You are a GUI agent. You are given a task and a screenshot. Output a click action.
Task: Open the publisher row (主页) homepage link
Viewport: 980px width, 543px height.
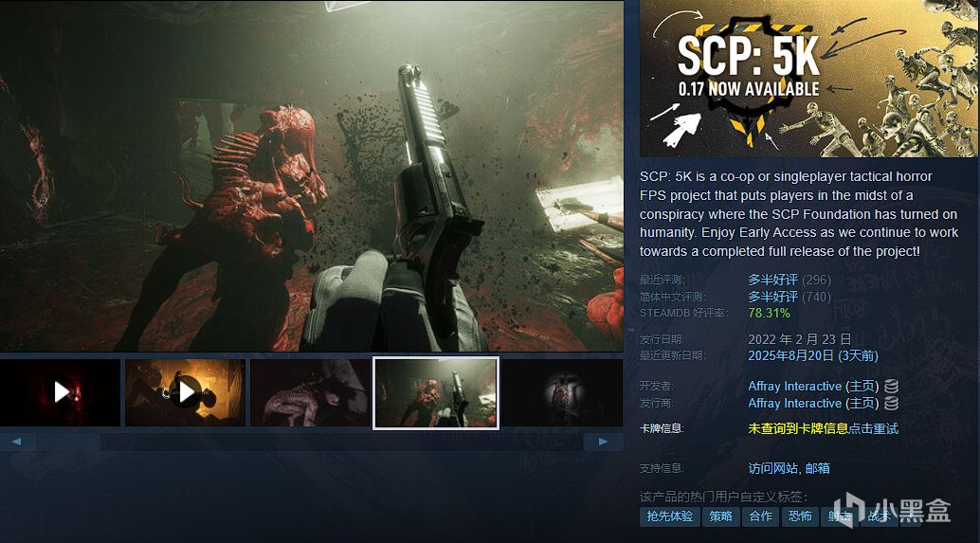862,403
